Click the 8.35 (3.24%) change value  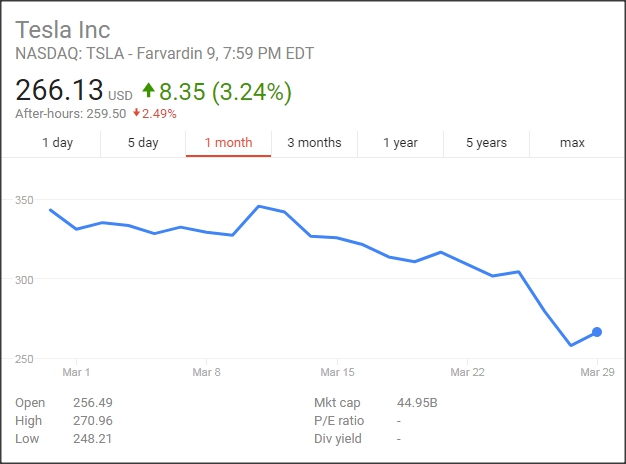tap(226, 92)
